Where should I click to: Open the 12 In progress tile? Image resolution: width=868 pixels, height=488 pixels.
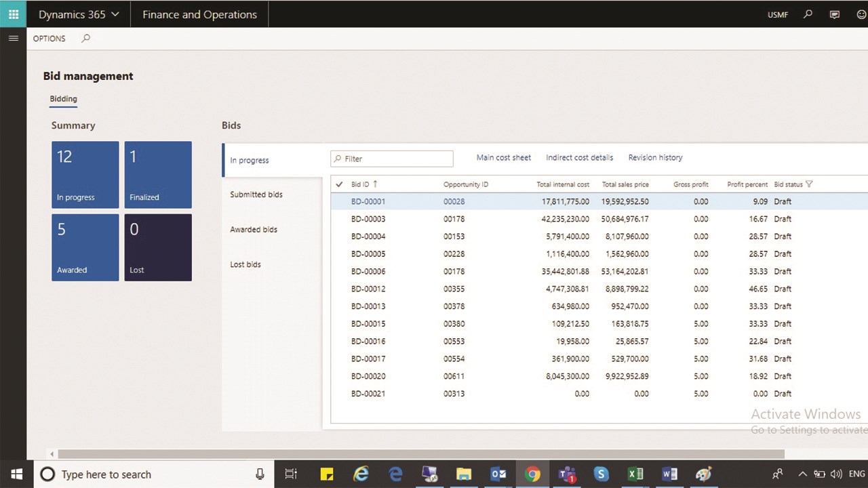(85, 175)
